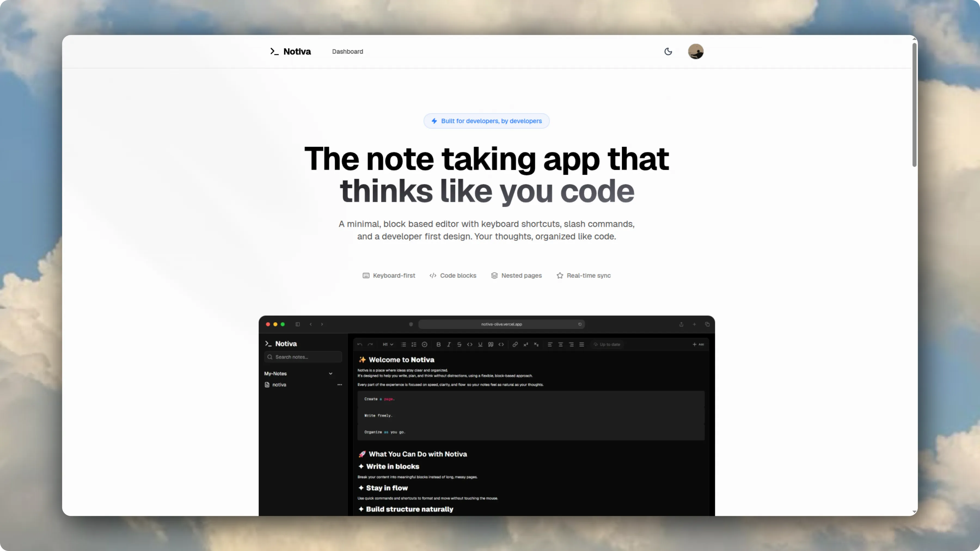The width and height of the screenshot is (980, 551).
Task: Click the insert link icon
Action: point(515,344)
